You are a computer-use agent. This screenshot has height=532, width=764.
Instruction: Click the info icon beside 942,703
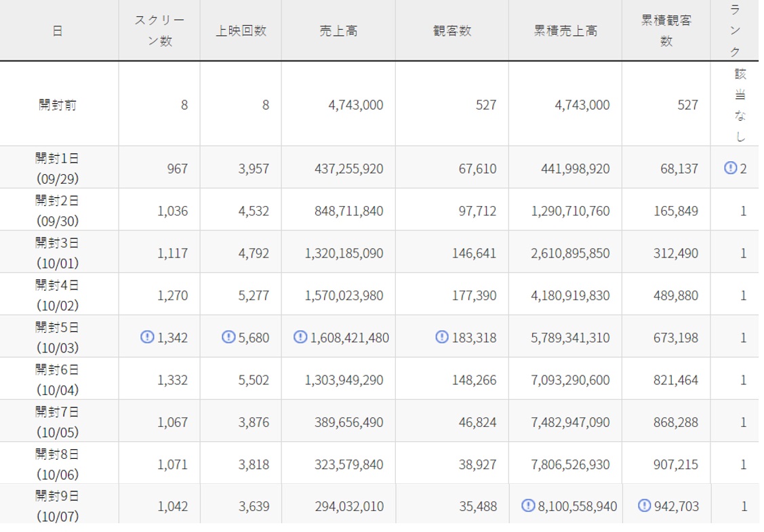645,506
